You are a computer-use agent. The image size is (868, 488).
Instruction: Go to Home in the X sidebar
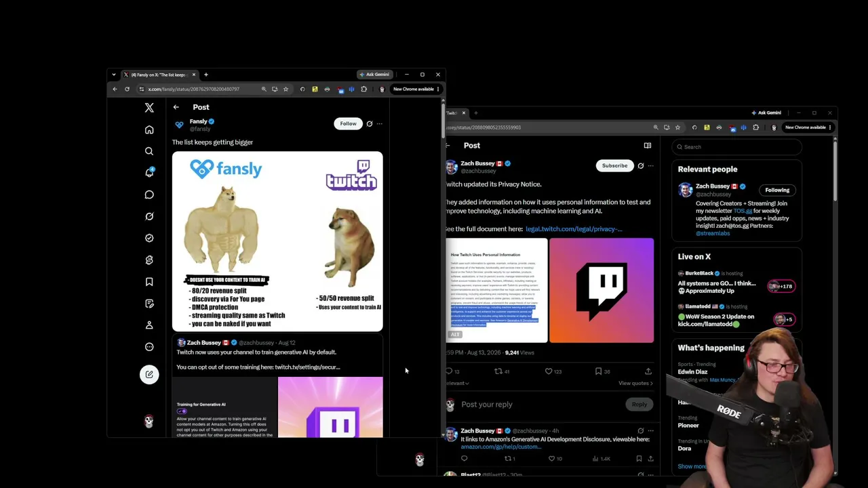149,129
